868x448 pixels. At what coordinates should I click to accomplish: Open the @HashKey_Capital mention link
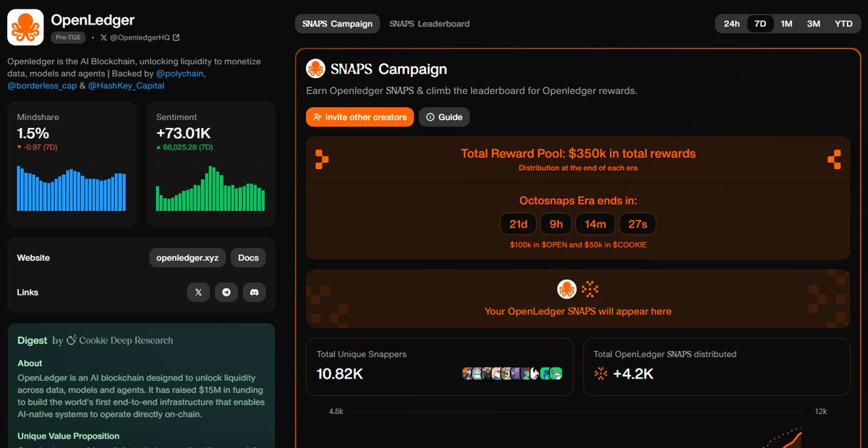coord(126,85)
